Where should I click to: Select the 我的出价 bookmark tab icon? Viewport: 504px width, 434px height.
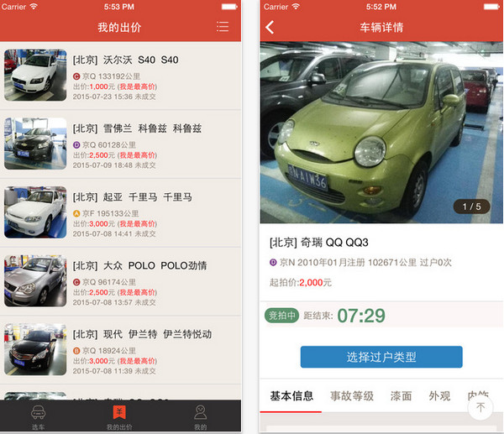point(119,412)
